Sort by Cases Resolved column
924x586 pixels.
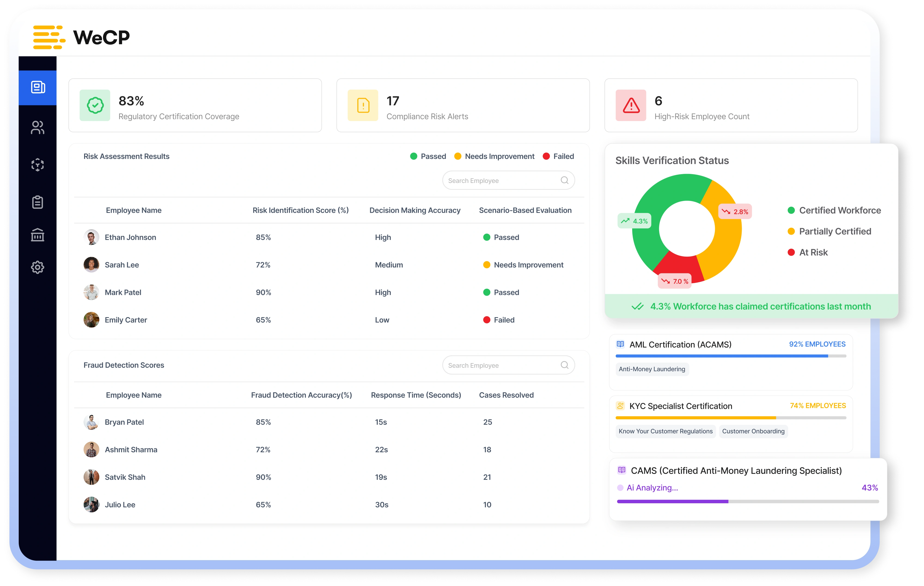(506, 395)
